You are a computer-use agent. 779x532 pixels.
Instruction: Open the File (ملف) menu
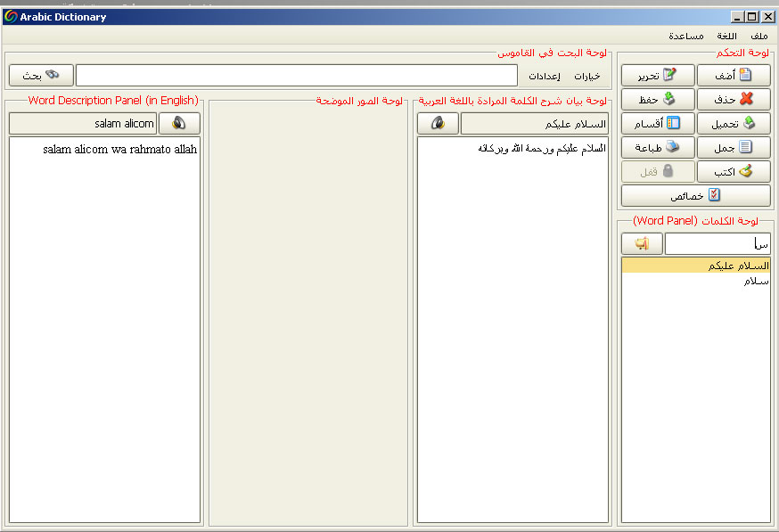[x=758, y=36]
